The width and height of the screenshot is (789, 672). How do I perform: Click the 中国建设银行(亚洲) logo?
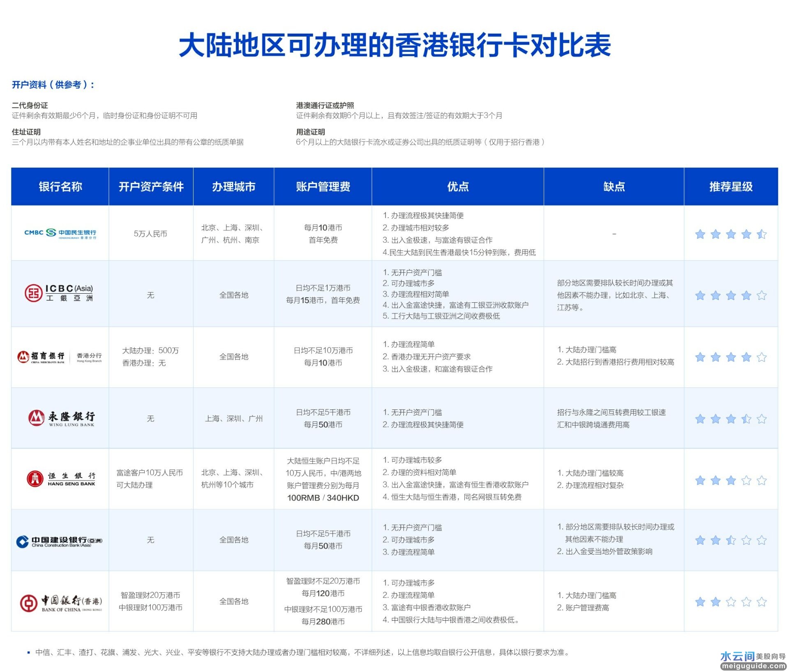pos(60,541)
